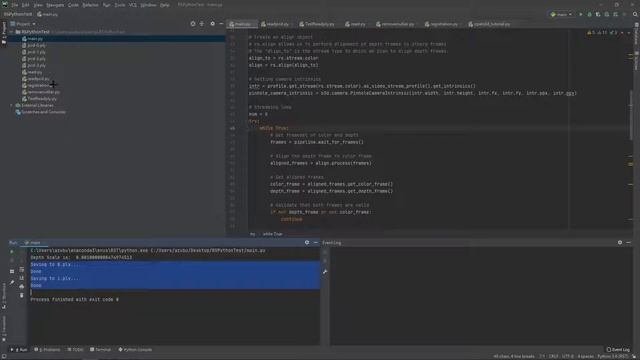Select pcd-0.ply in project tree
640x360 pixels.
(x=33, y=45)
